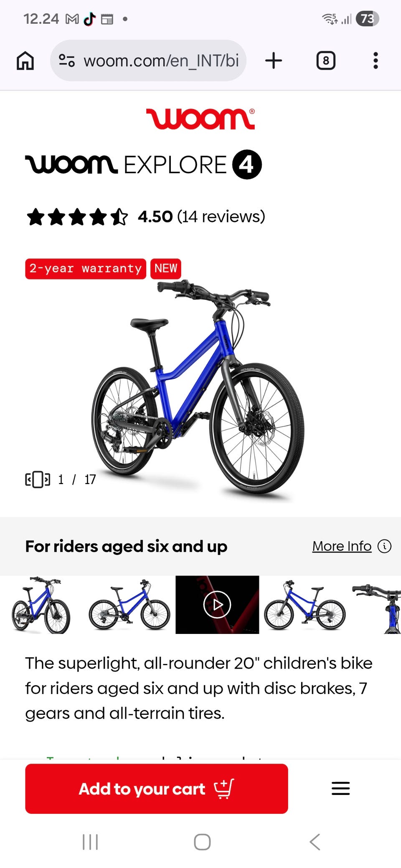
Task: Open the More Info link
Action: [x=342, y=546]
